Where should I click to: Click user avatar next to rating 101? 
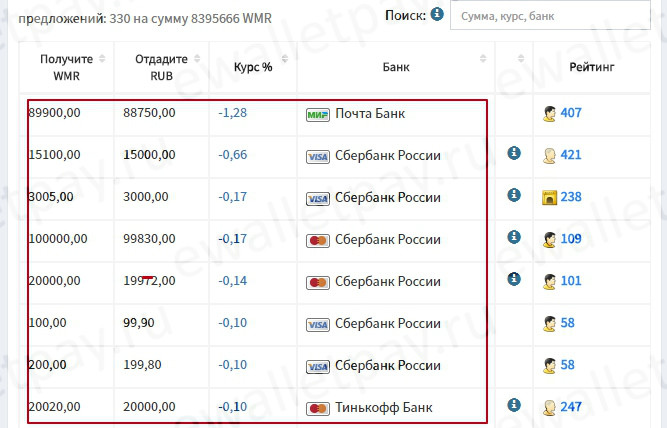tap(549, 282)
